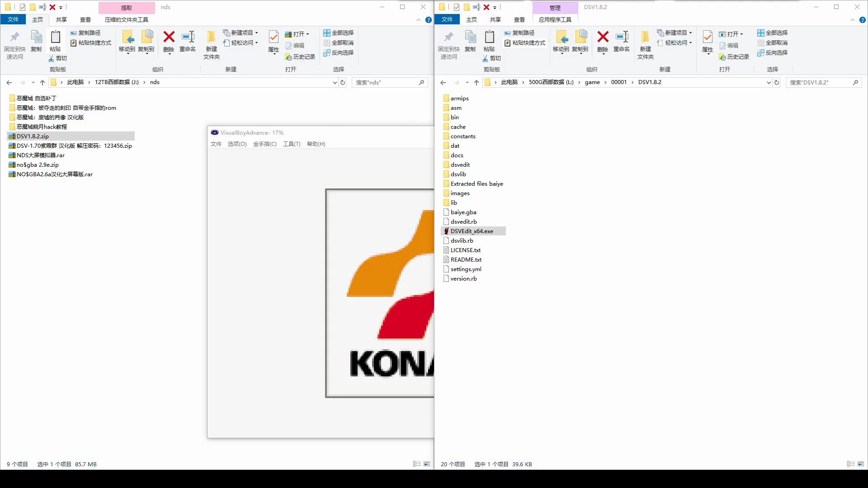Click Paste icon in left nds window
This screenshot has width=868, height=488.
55,42
